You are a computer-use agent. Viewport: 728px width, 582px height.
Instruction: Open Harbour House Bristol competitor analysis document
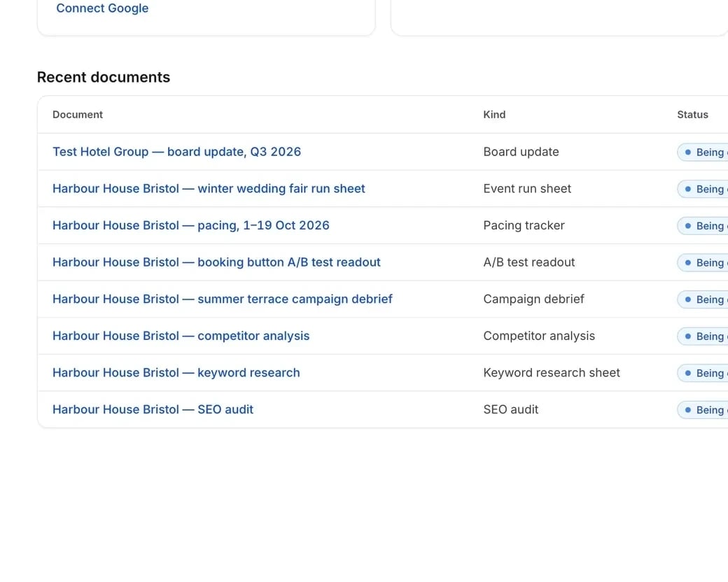point(181,336)
